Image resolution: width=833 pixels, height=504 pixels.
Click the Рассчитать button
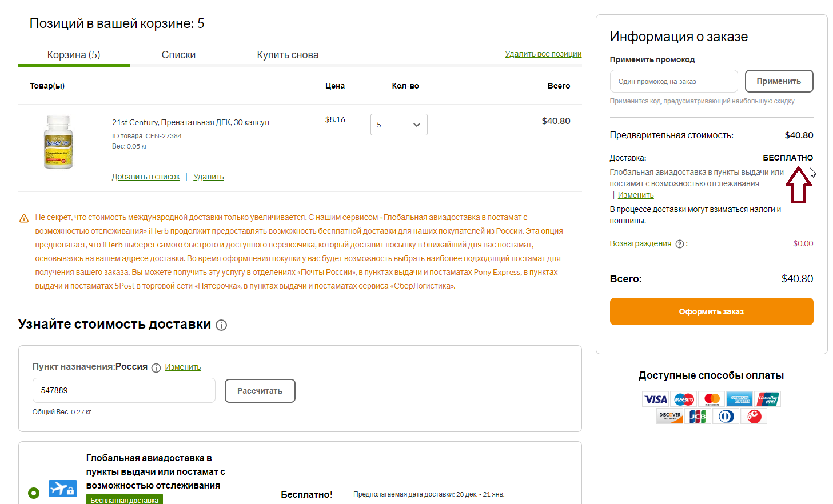click(260, 391)
